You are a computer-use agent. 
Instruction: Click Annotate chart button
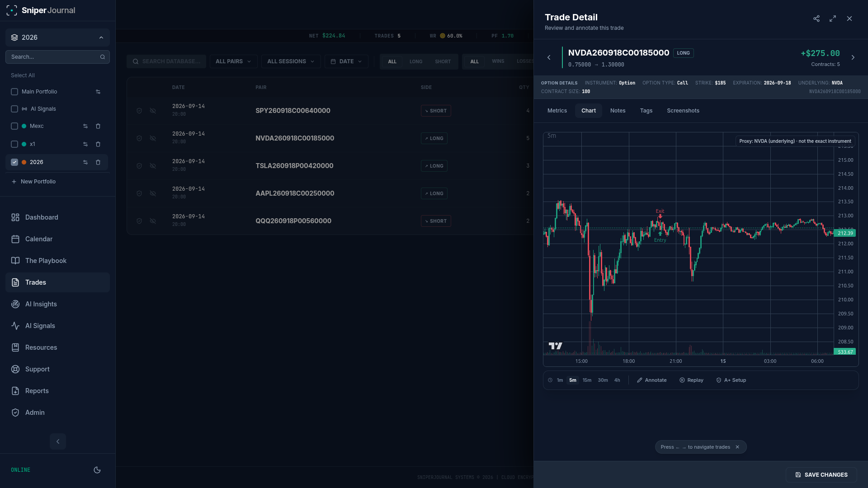click(x=652, y=380)
